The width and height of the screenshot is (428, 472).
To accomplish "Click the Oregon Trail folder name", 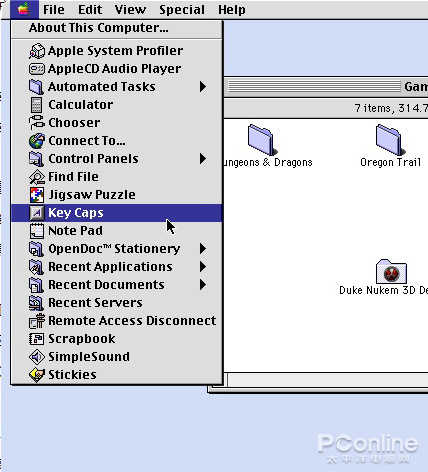I will coord(390,163).
